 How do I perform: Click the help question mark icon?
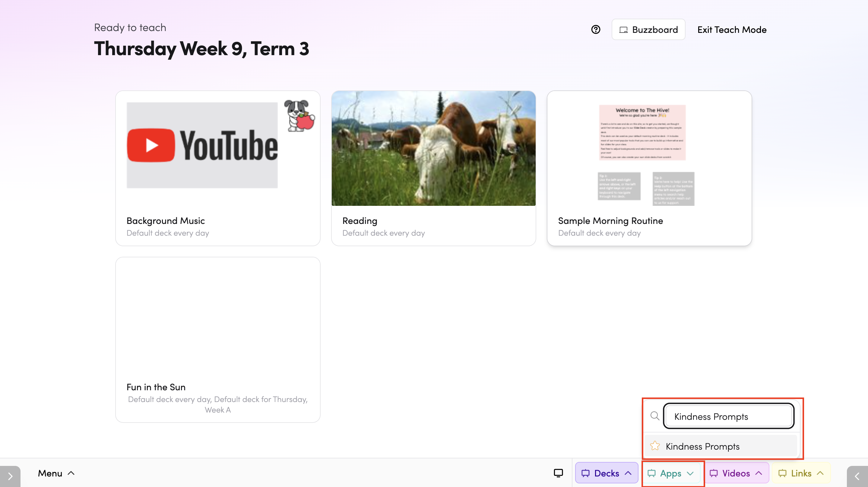pyautogui.click(x=595, y=30)
